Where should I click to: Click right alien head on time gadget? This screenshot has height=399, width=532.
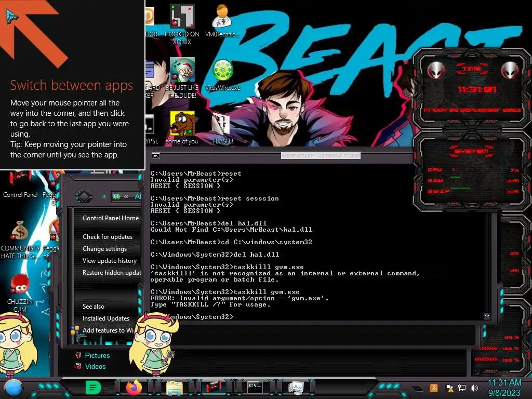pyautogui.click(x=510, y=70)
